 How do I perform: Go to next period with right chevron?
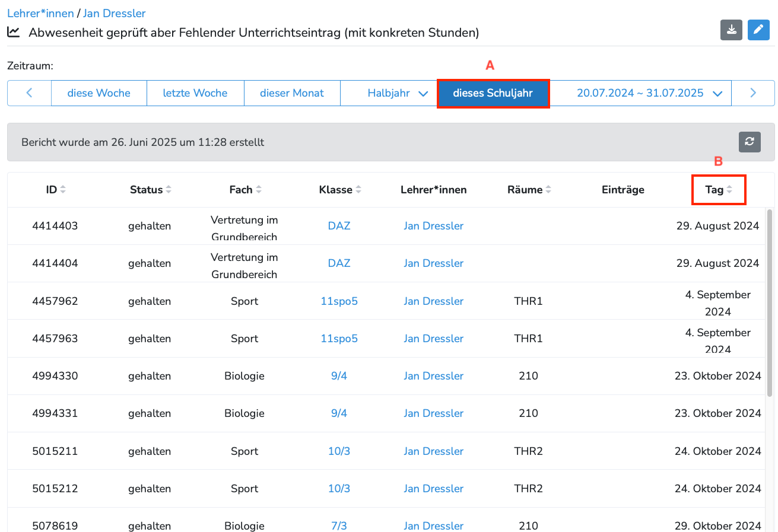[x=752, y=93]
